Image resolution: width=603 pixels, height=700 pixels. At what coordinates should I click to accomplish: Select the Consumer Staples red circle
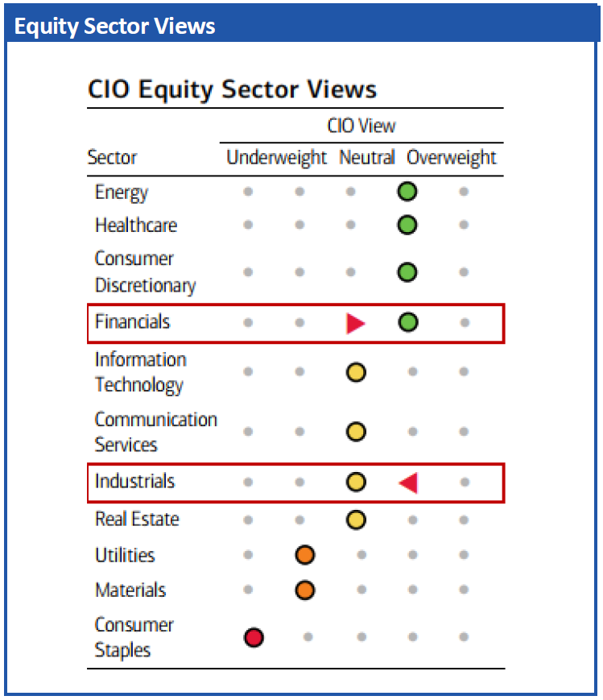pyautogui.click(x=254, y=638)
